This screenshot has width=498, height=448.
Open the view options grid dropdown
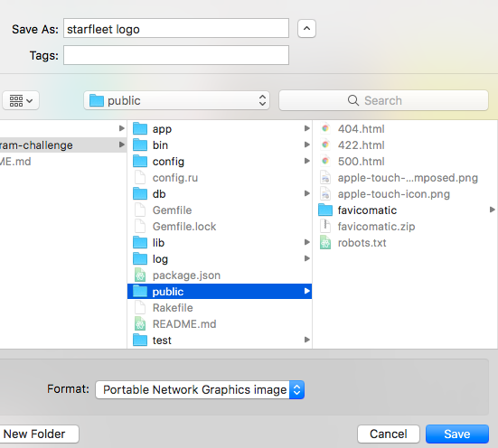coord(21,100)
